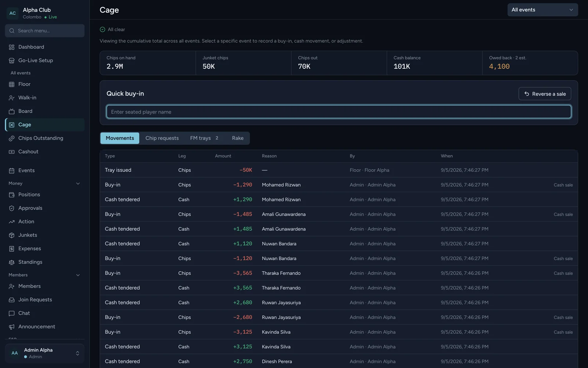This screenshot has height=368, width=588.
Task: Open Dashboard from the sidebar menu
Action: pyautogui.click(x=45, y=47)
